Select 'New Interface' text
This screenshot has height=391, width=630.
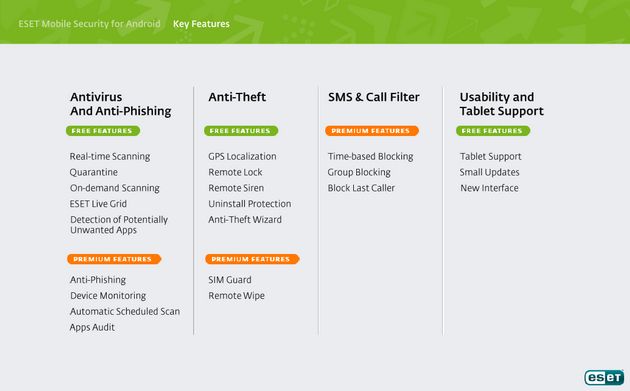pos(489,188)
